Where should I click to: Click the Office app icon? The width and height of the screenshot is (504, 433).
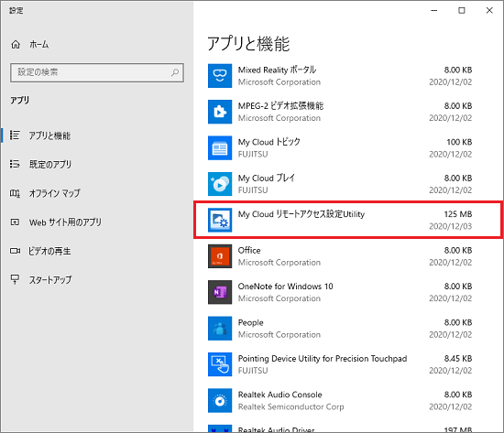point(220,256)
